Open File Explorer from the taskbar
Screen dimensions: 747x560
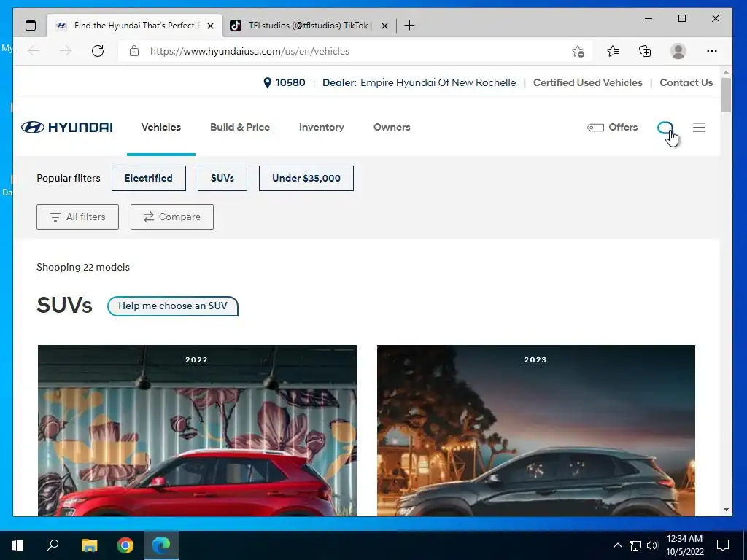pos(89,545)
